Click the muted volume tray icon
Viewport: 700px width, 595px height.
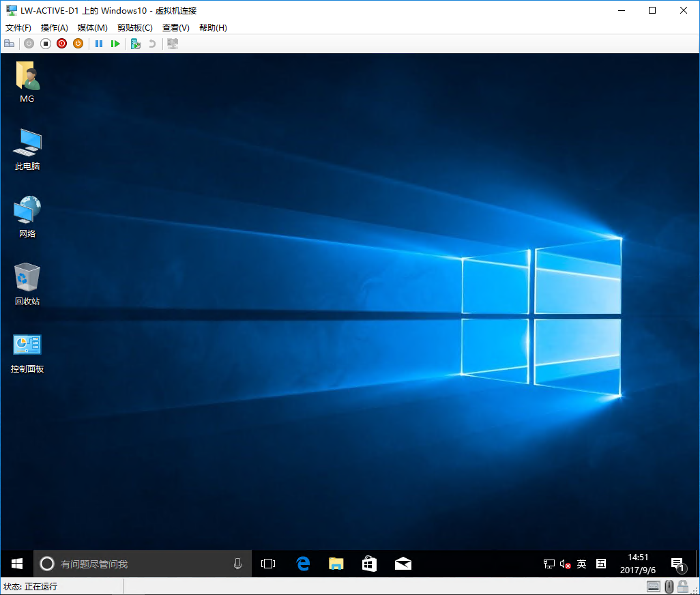(565, 564)
